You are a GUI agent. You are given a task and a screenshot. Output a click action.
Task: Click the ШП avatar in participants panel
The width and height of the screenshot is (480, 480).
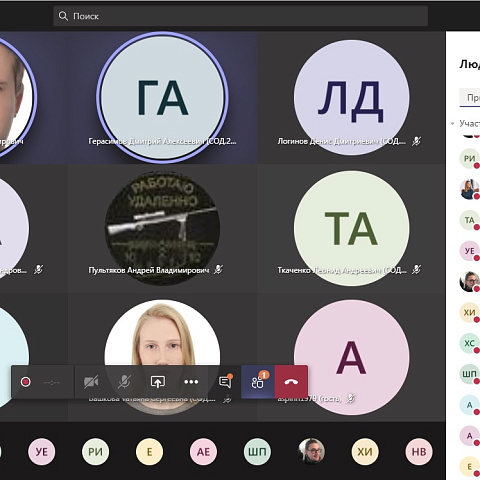(469, 374)
